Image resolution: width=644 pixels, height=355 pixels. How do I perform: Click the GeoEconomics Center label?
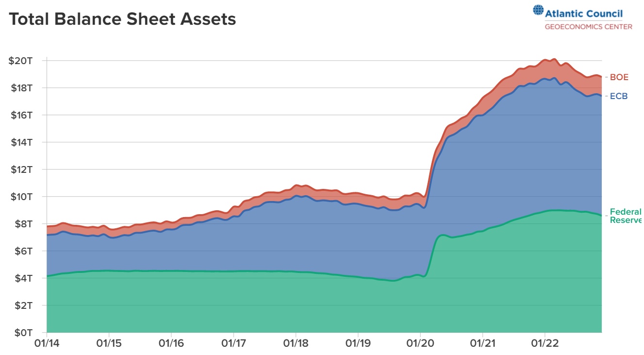(x=588, y=27)
